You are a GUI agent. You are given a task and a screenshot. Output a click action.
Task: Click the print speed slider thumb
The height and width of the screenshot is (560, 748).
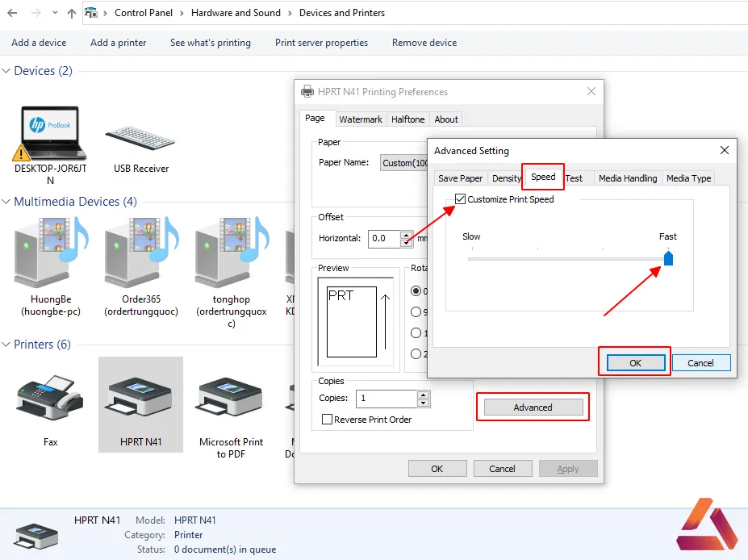(x=668, y=258)
